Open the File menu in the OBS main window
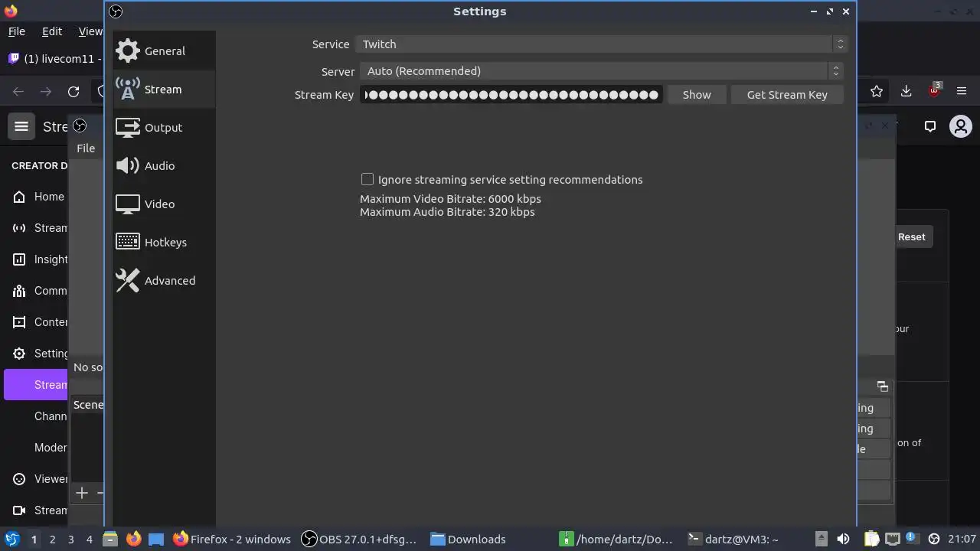This screenshot has height=551, width=980. [x=86, y=148]
